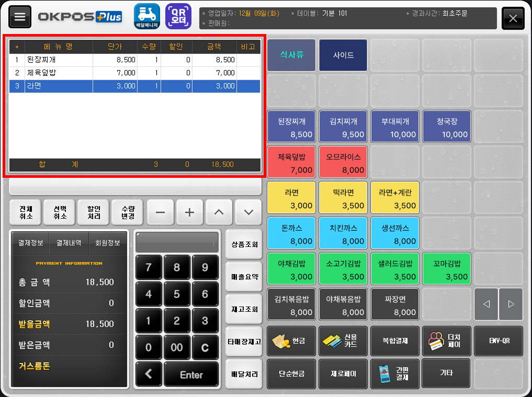This screenshot has width=532, height=397.
Task: Click 전체취소 to cancel all items
Action: click(x=26, y=212)
